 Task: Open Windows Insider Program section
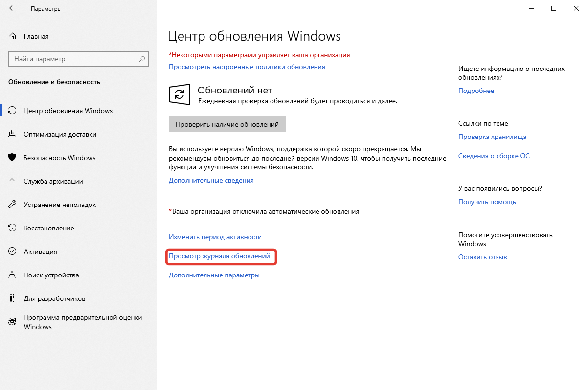point(82,322)
